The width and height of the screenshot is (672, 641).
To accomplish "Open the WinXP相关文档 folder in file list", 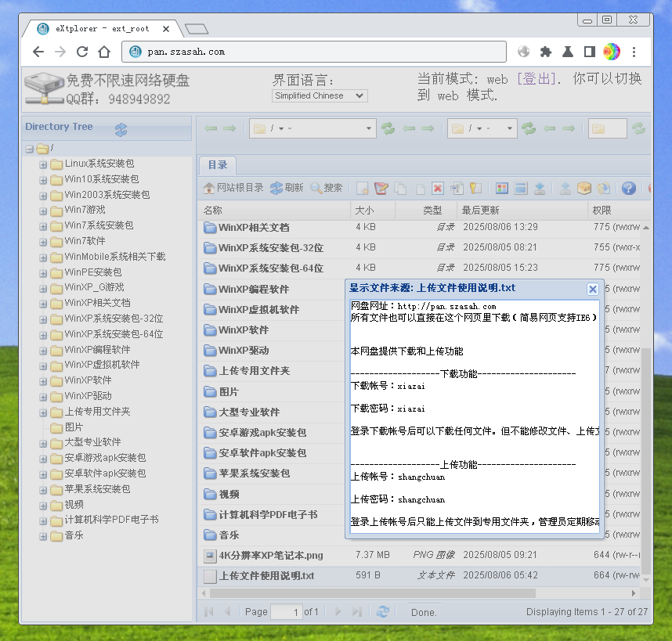I will click(254, 228).
